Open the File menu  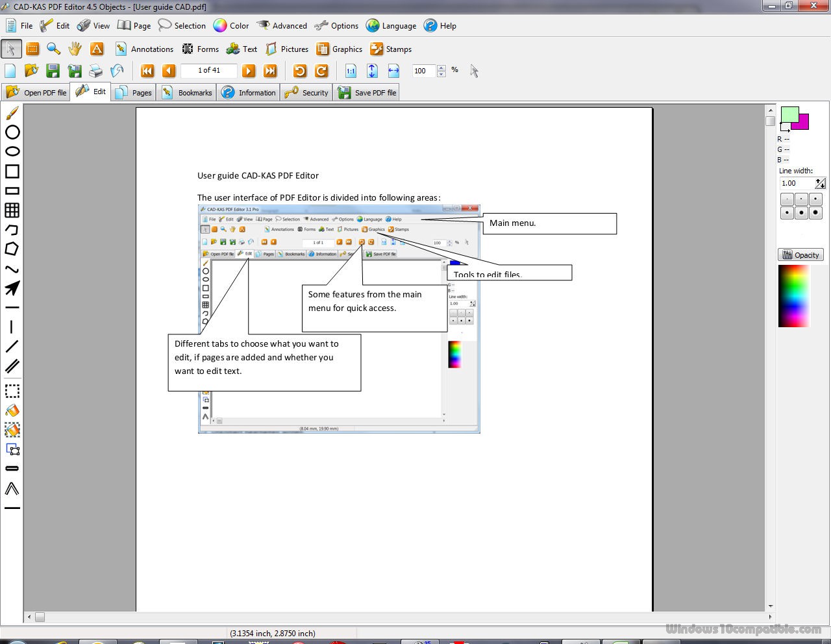(x=19, y=26)
